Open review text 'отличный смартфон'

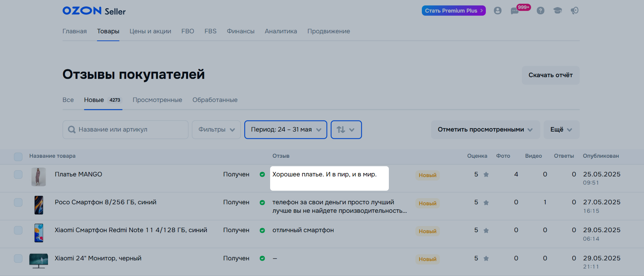tap(303, 230)
